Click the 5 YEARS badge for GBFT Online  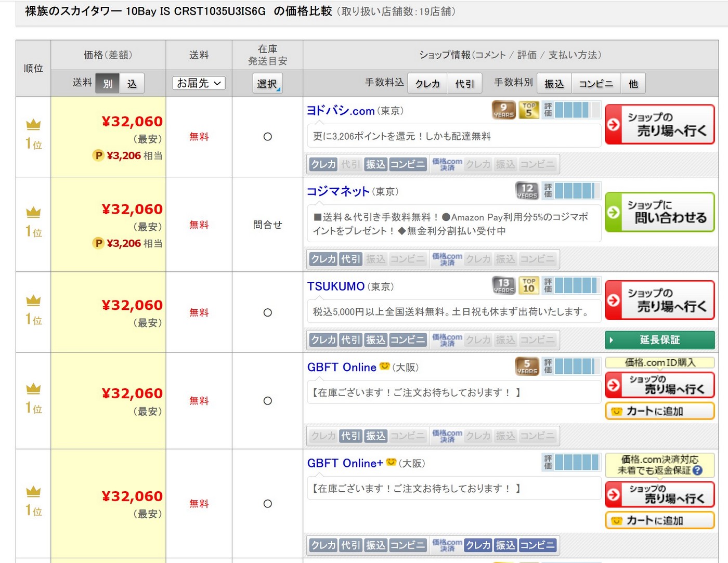[527, 366]
